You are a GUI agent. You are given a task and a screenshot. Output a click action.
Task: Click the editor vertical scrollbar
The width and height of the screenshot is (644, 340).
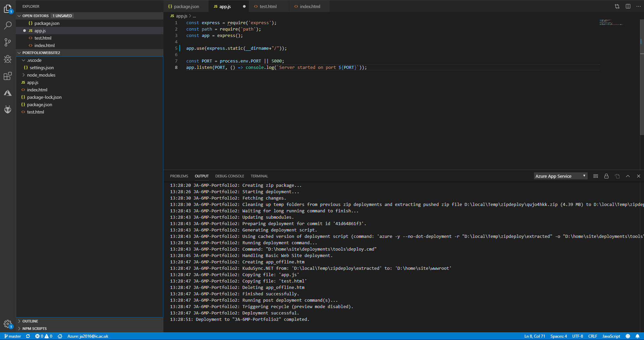642,77
